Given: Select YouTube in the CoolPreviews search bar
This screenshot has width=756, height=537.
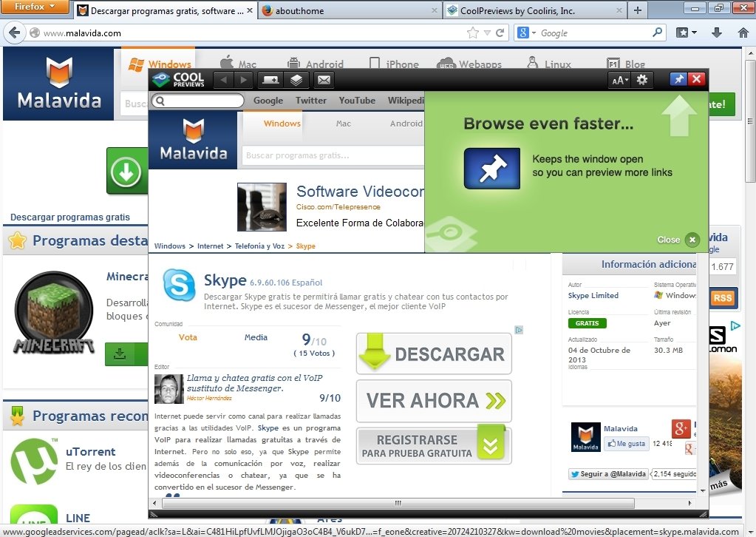Looking at the screenshot, I should coord(357,101).
